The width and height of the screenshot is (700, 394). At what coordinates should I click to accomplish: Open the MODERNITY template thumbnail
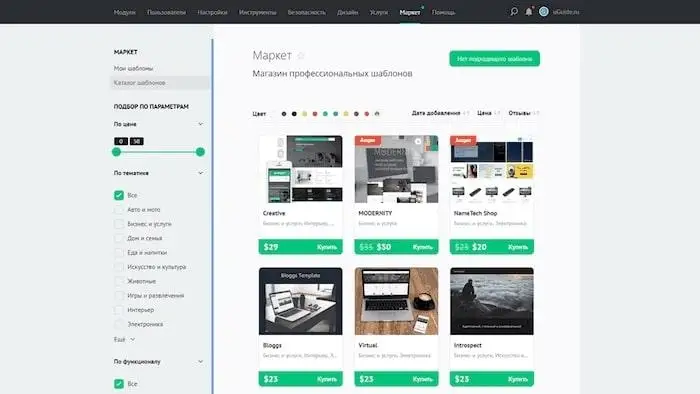tap(396, 170)
